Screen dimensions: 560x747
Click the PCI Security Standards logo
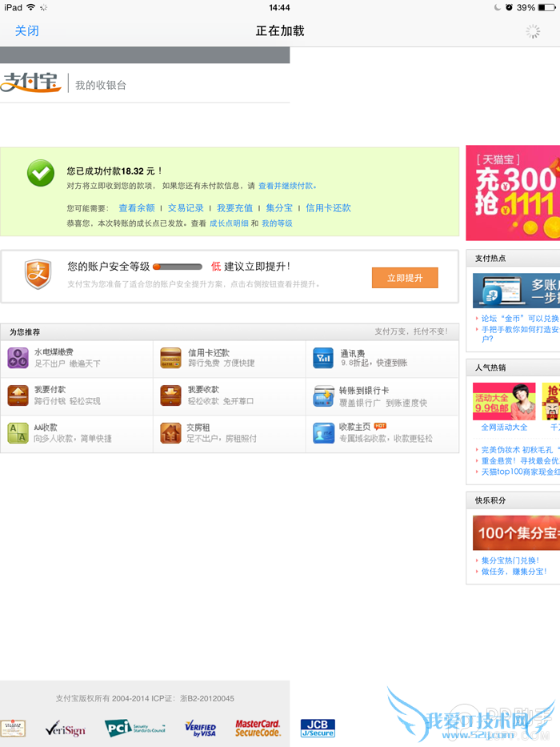click(x=135, y=728)
